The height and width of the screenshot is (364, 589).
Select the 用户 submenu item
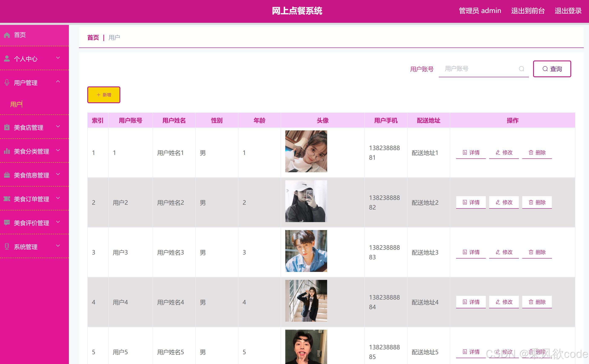click(16, 104)
